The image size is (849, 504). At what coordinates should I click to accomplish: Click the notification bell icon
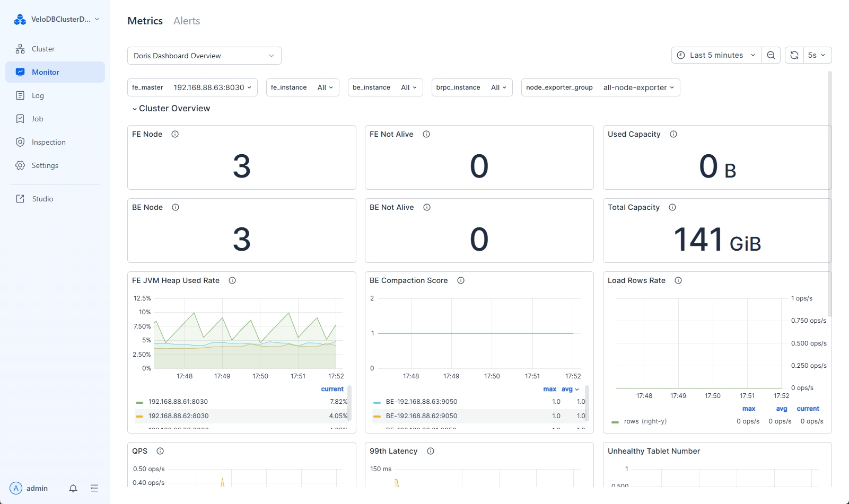(x=73, y=488)
